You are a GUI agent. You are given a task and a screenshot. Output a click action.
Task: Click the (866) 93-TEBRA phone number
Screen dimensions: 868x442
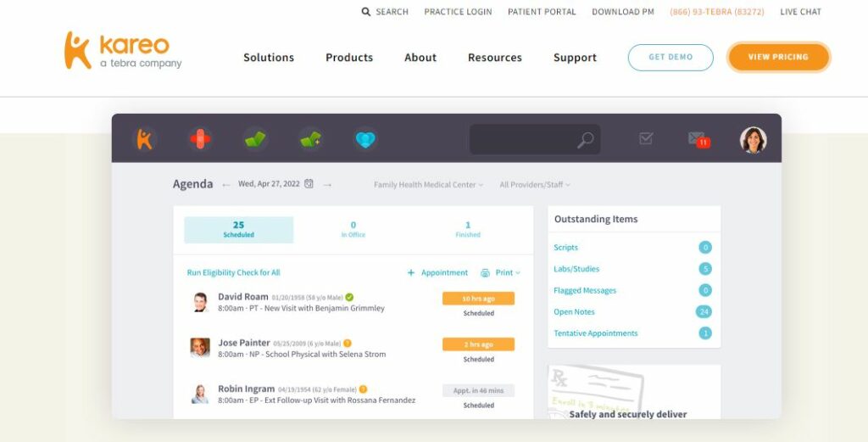[x=717, y=12]
